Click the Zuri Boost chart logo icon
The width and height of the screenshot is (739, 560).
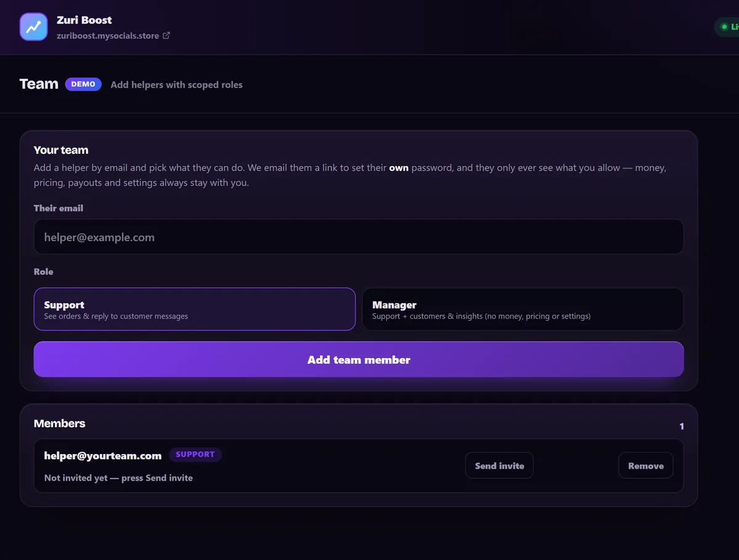(34, 27)
